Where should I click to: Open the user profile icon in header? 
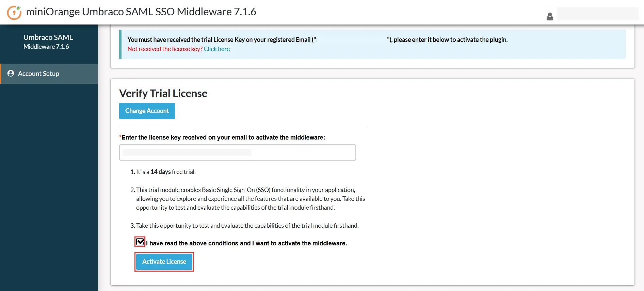550,16
